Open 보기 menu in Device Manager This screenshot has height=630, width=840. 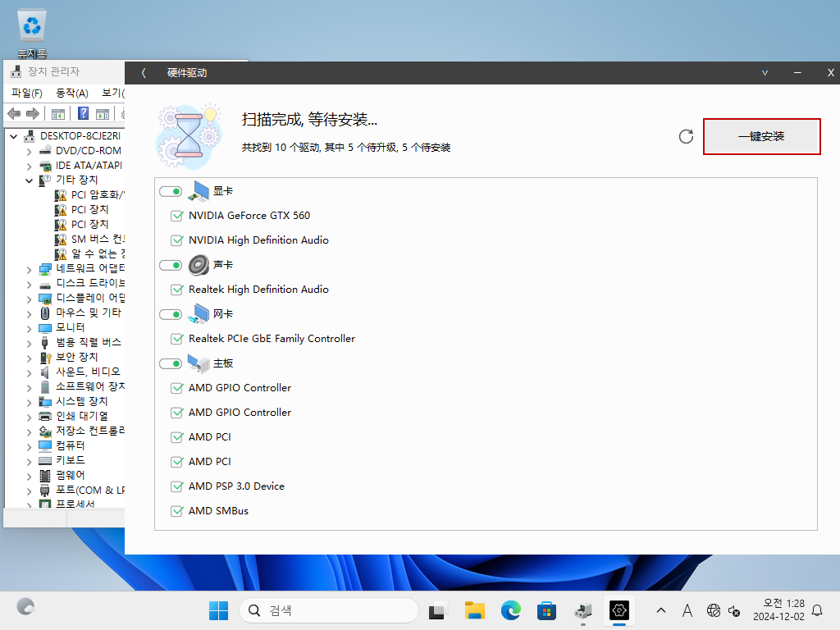tap(113, 94)
